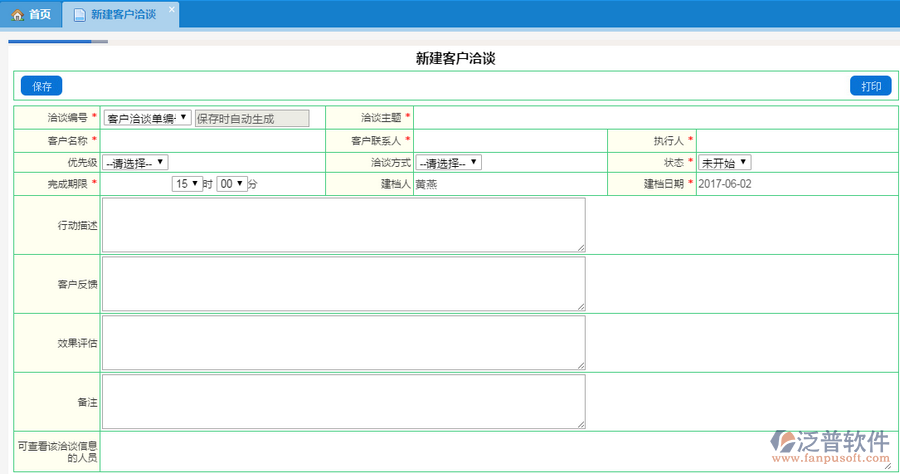Open the minute dropdown showing 00

click(232, 184)
